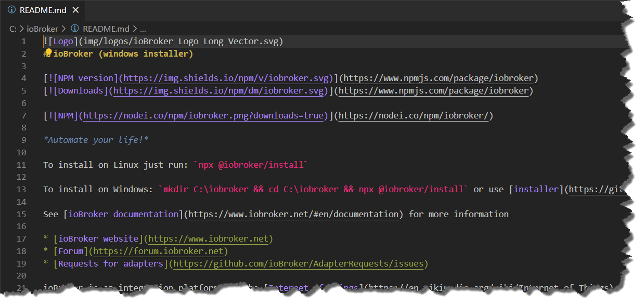
Task: Click the '[installer]' link text on line 13
Action: tap(536, 190)
